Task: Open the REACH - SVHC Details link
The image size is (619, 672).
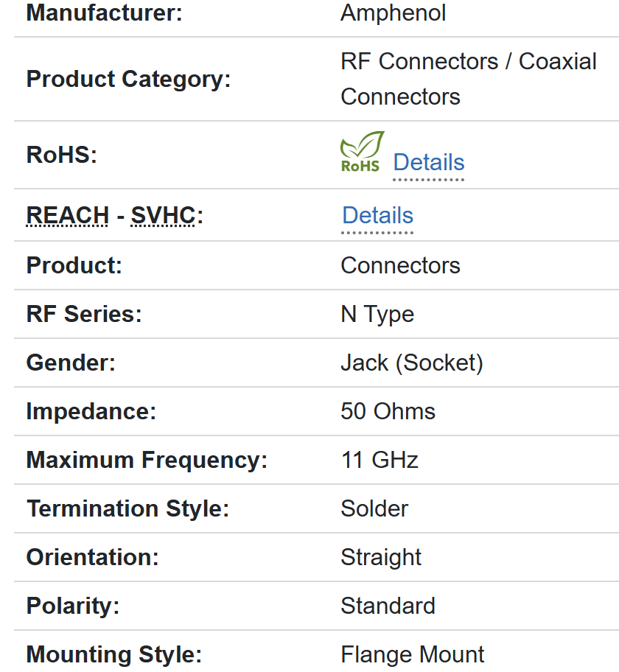Action: tap(377, 215)
